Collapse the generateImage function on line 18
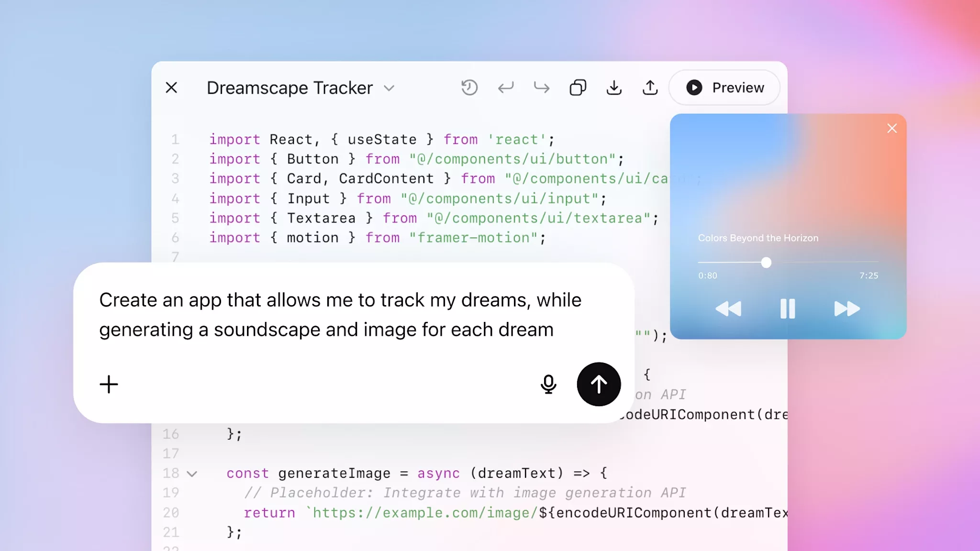The height and width of the screenshot is (551, 980). click(x=192, y=474)
